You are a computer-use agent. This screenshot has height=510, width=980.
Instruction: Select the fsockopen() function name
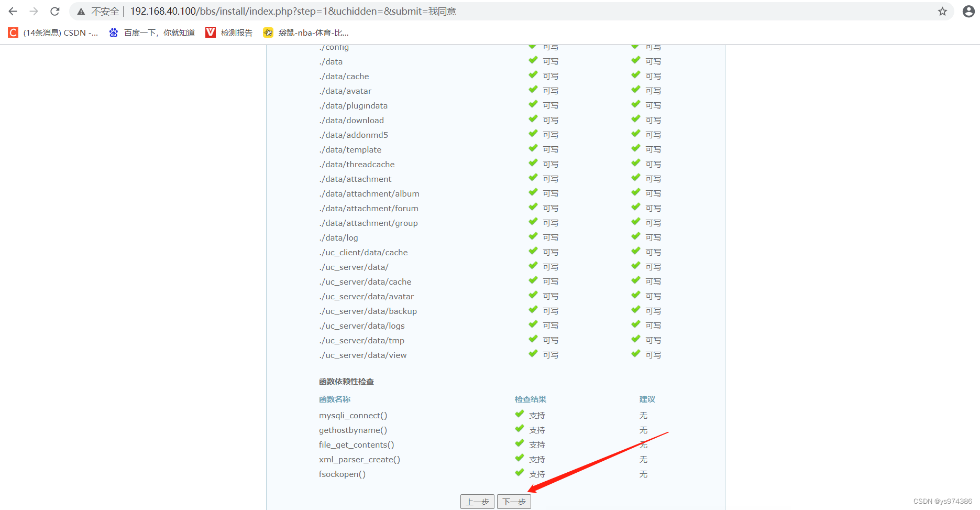(x=342, y=474)
